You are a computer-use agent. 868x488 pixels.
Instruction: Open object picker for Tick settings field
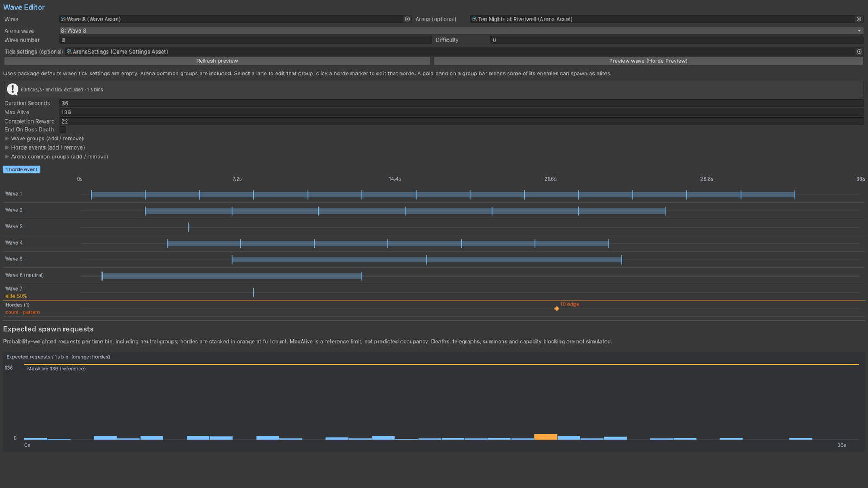[x=859, y=52]
